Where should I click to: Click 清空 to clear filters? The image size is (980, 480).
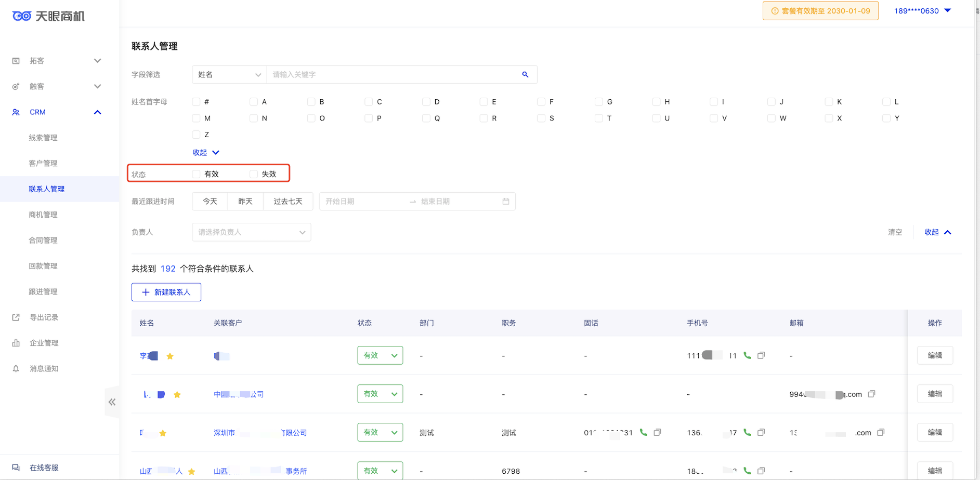[x=895, y=232]
